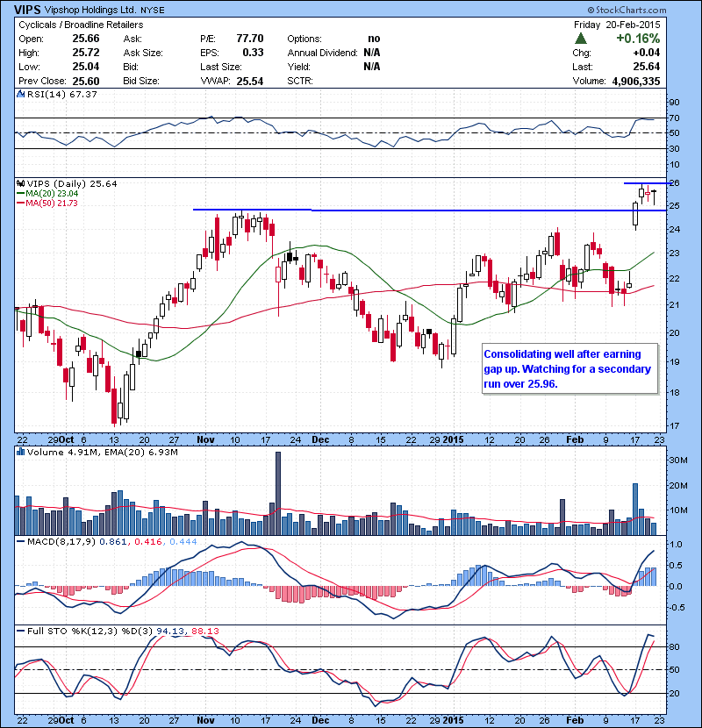Screen dimensions: 702x728
Task: Click the EPS value 0.33
Action: [x=254, y=53]
